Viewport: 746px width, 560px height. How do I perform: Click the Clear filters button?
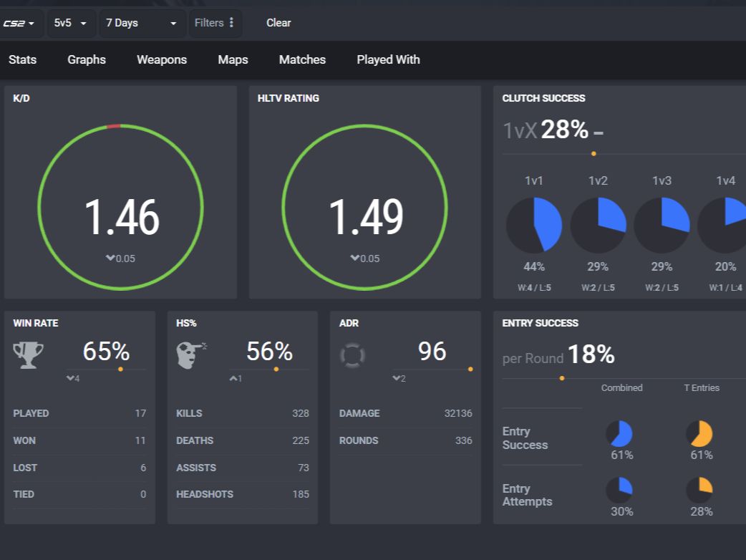pos(278,23)
